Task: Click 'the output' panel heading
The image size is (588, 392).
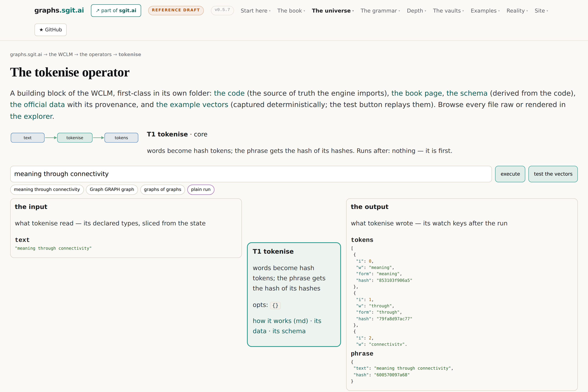Action: pyautogui.click(x=369, y=207)
